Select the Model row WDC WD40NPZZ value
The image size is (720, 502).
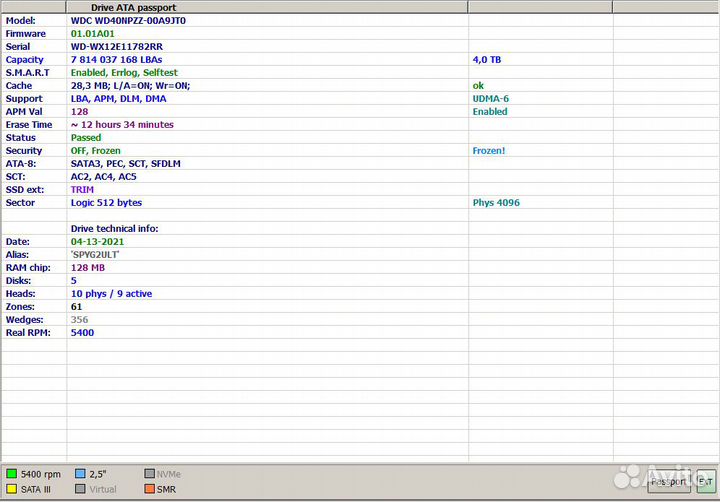(127, 20)
